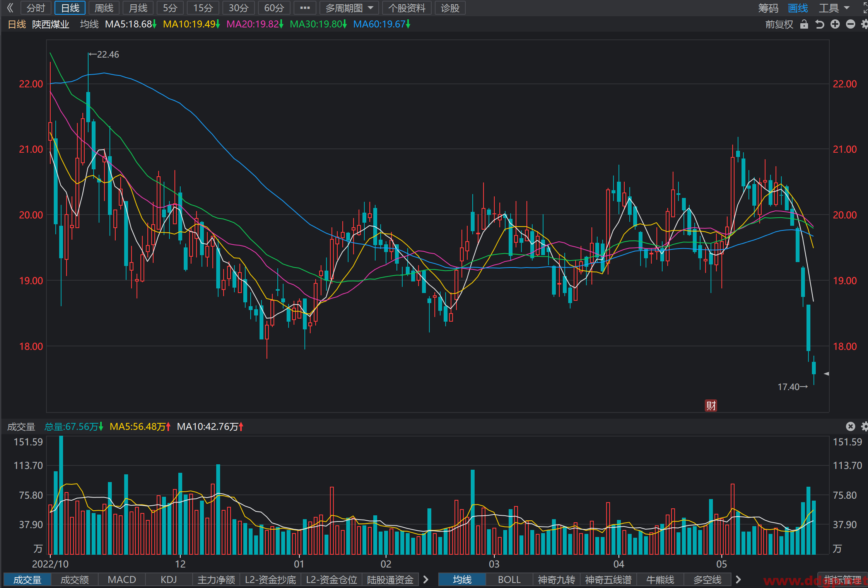
Task: Zoom in the chart with the plus icon
Action: click(x=835, y=24)
